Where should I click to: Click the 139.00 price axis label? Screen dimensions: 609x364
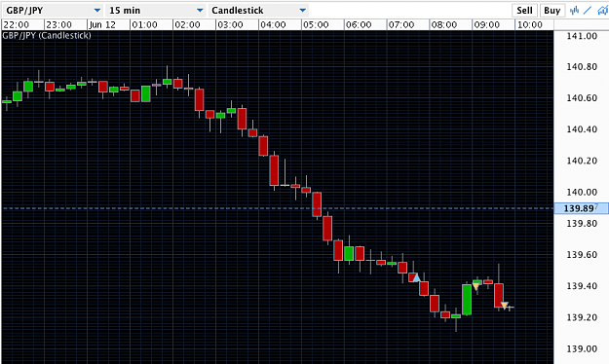pyautogui.click(x=582, y=348)
